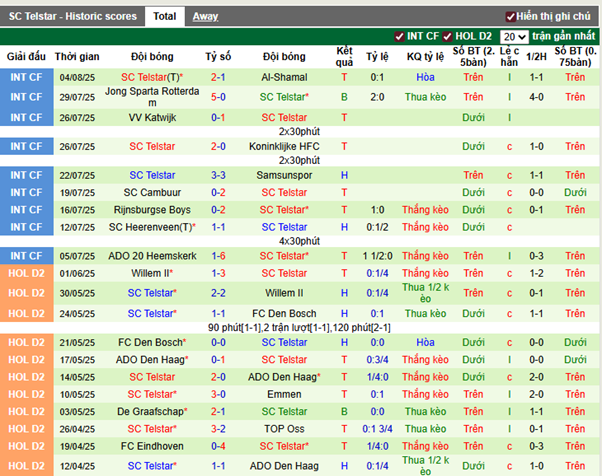Open Jong Sparta Rotterdam team link
The width and height of the screenshot is (602, 476).
(152, 97)
